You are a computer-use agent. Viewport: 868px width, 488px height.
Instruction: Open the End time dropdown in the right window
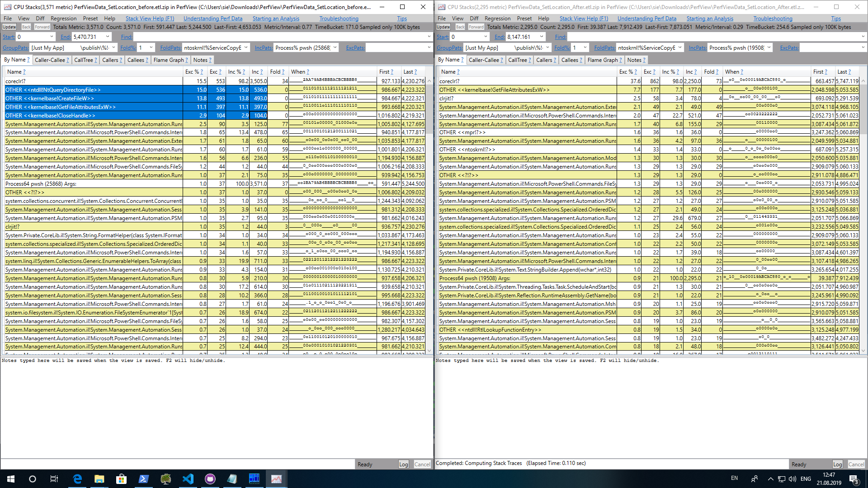(541, 37)
